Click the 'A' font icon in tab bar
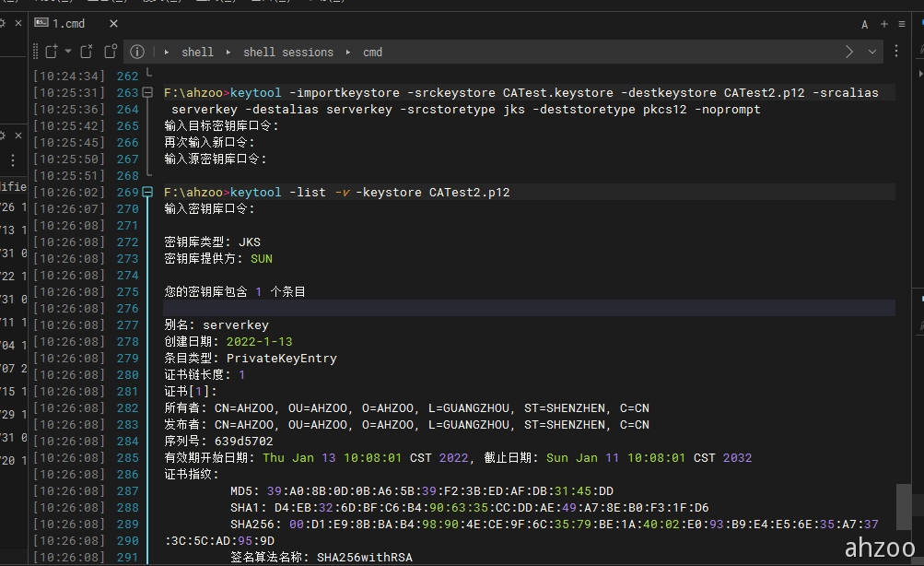Viewport: 924px width, 566px height. (x=865, y=25)
